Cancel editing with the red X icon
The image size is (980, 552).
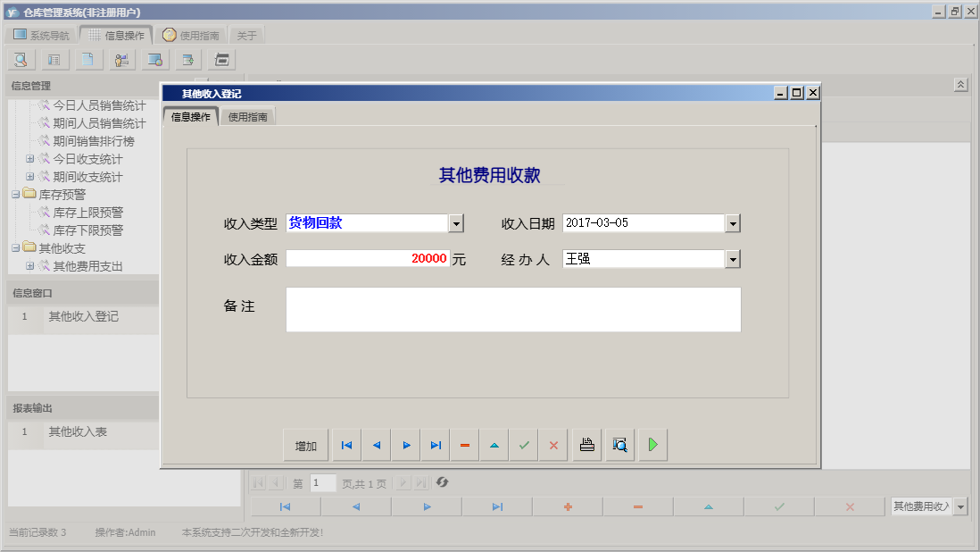pos(552,444)
